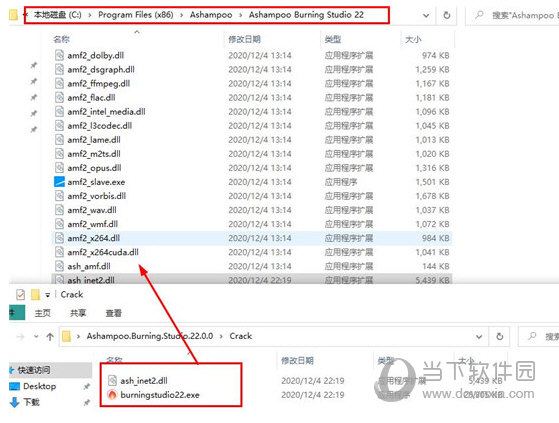Click size value 1,678 KB

click(x=432, y=196)
